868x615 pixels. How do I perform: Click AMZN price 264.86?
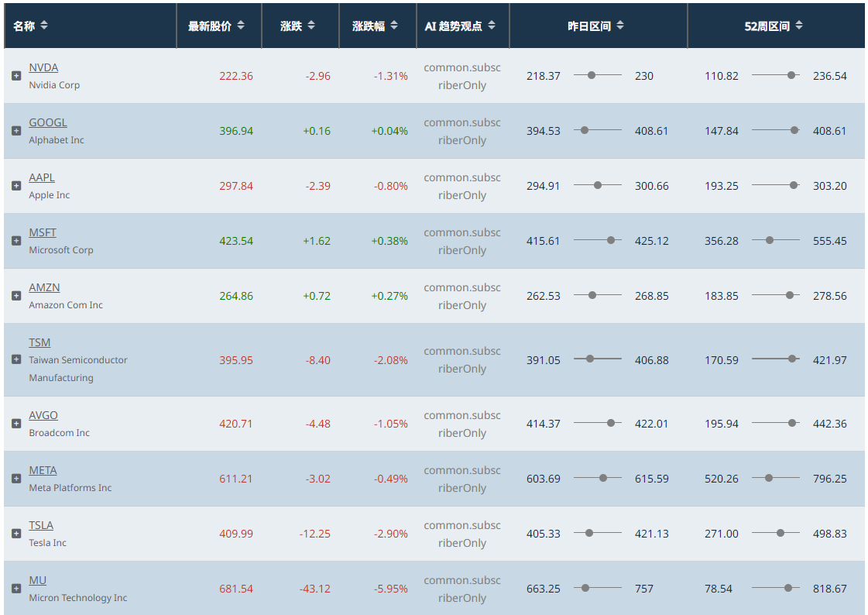236,296
